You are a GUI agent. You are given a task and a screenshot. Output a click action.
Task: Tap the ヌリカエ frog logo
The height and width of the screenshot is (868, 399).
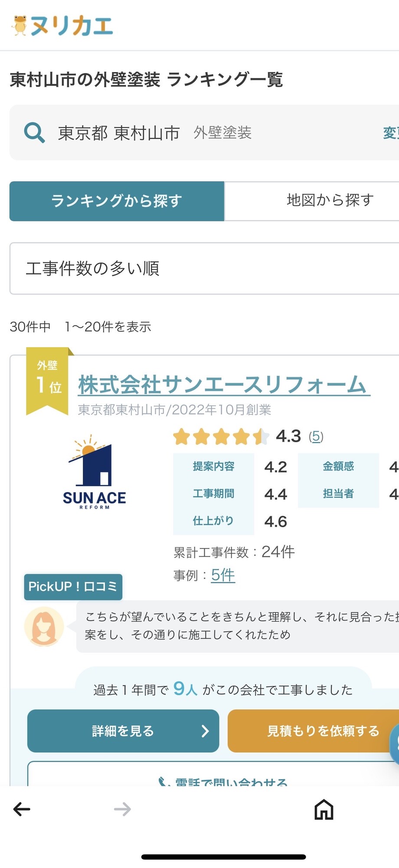(x=62, y=26)
